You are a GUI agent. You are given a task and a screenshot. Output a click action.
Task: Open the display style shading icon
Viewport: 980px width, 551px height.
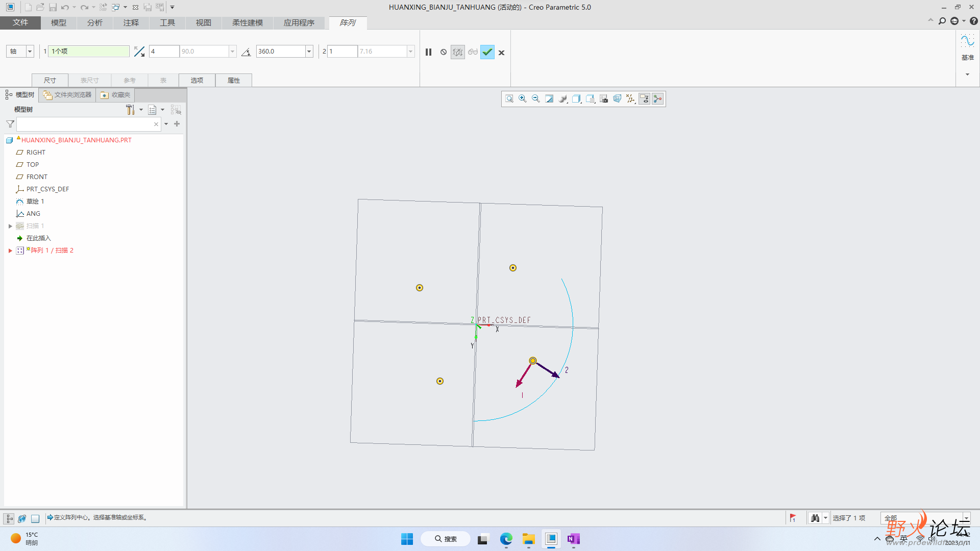563,99
